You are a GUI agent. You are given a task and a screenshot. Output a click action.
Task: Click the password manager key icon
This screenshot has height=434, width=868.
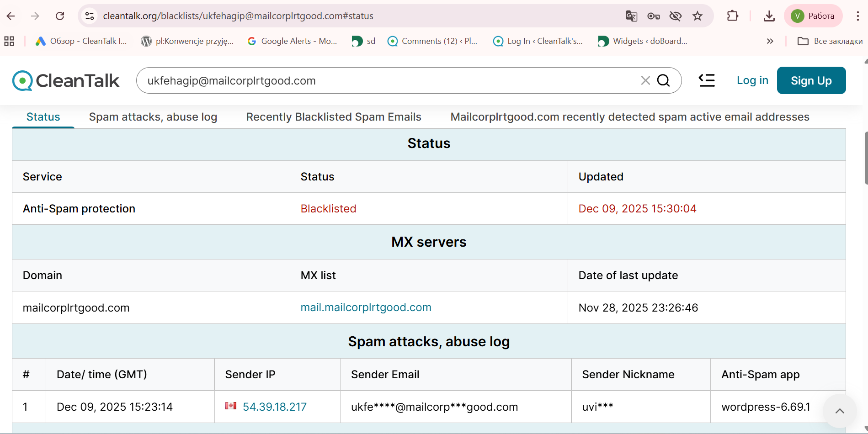(653, 16)
